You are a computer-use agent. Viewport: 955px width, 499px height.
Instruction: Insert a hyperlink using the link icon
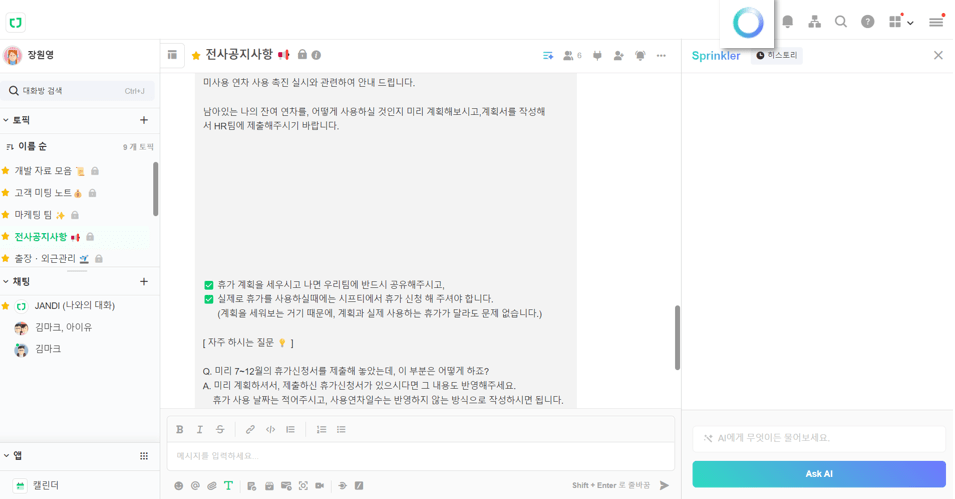[x=250, y=430]
